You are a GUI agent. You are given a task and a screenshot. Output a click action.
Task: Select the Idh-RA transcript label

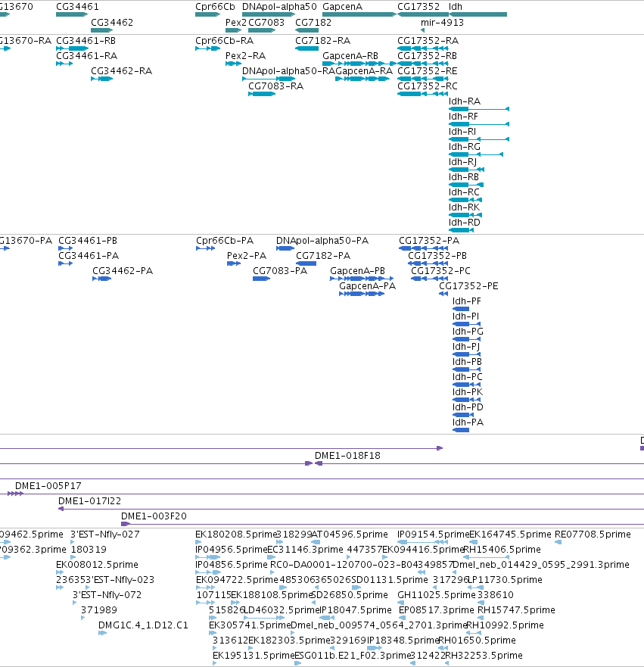click(x=465, y=101)
